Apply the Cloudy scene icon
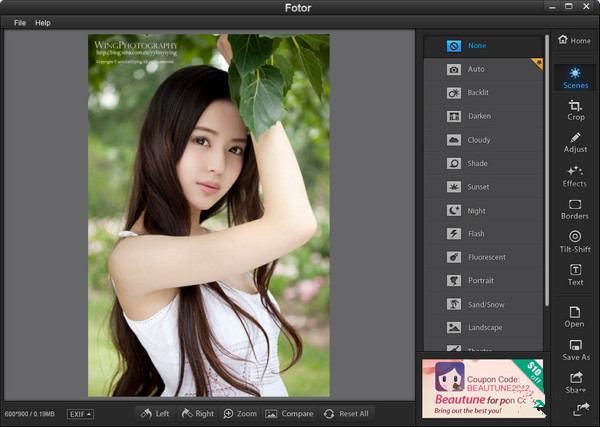Screen dimensions: 600x427 454,140
